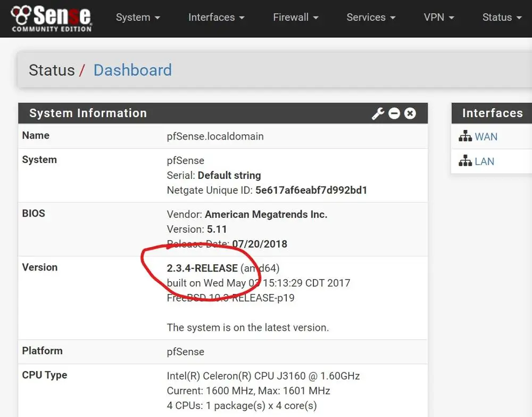This screenshot has height=417, width=532.
Task: Click the network icon beside WAN
Action: [465, 136]
